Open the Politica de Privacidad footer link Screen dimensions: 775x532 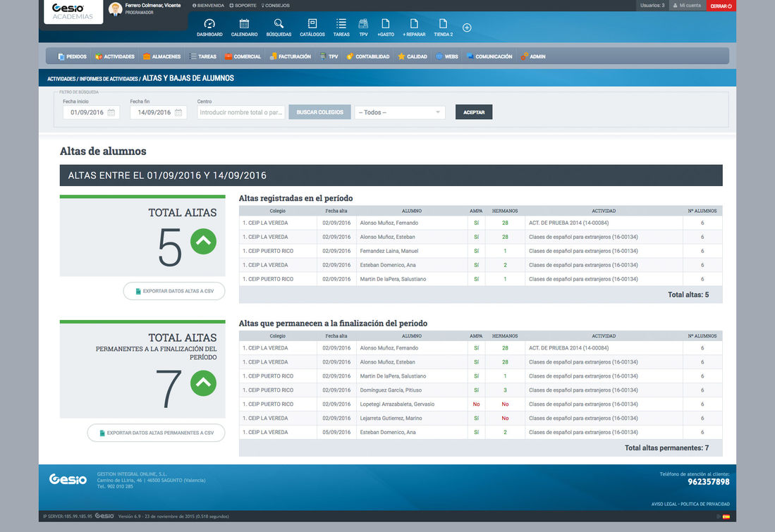tap(704, 505)
